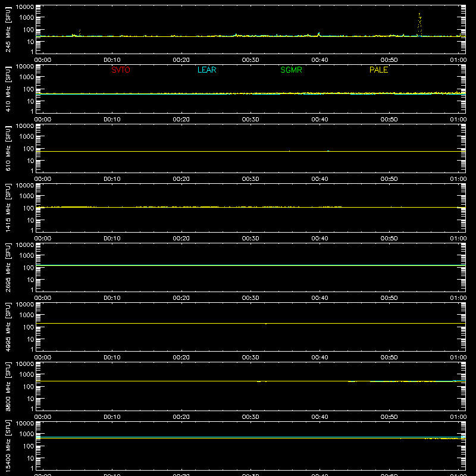The height and width of the screenshot is (476, 476).
Task: Click the 00:50 time label below the 8800 MHz plot
Action: click(x=389, y=417)
